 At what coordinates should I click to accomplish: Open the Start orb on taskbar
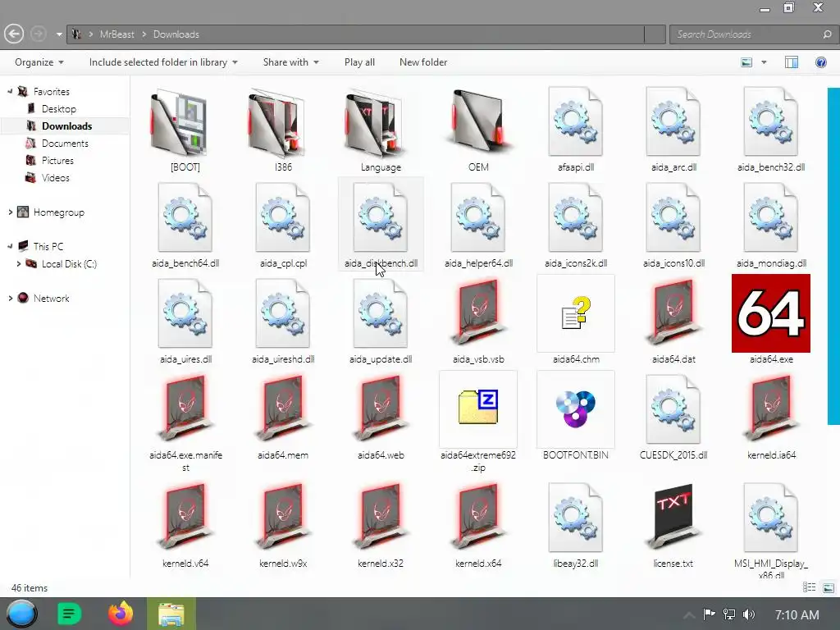tap(22, 614)
